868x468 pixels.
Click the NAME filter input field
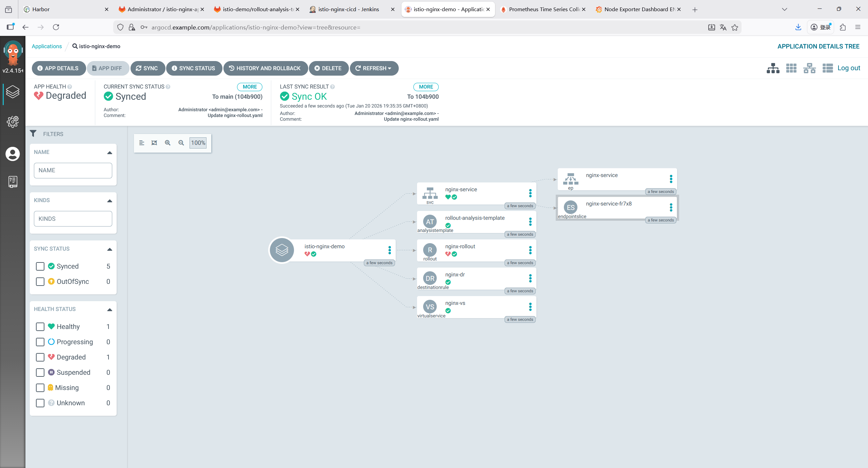pyautogui.click(x=73, y=170)
